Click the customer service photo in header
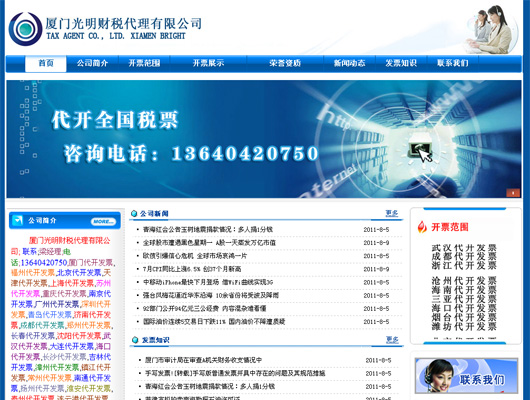Viewport: 530px width, 400px height. tap(492, 30)
